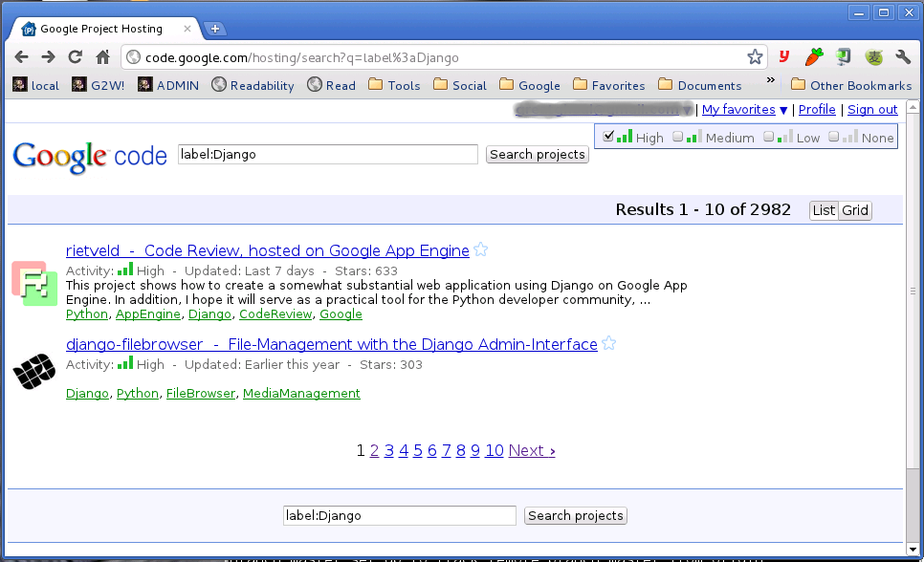The image size is (924, 562).
Task: Click the rietveld project logo
Action: coord(34,283)
